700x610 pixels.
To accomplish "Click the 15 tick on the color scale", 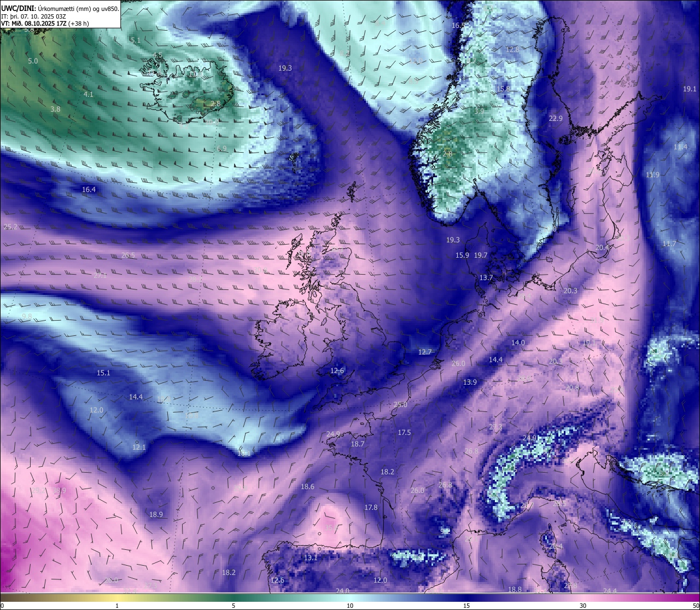I will click(466, 606).
